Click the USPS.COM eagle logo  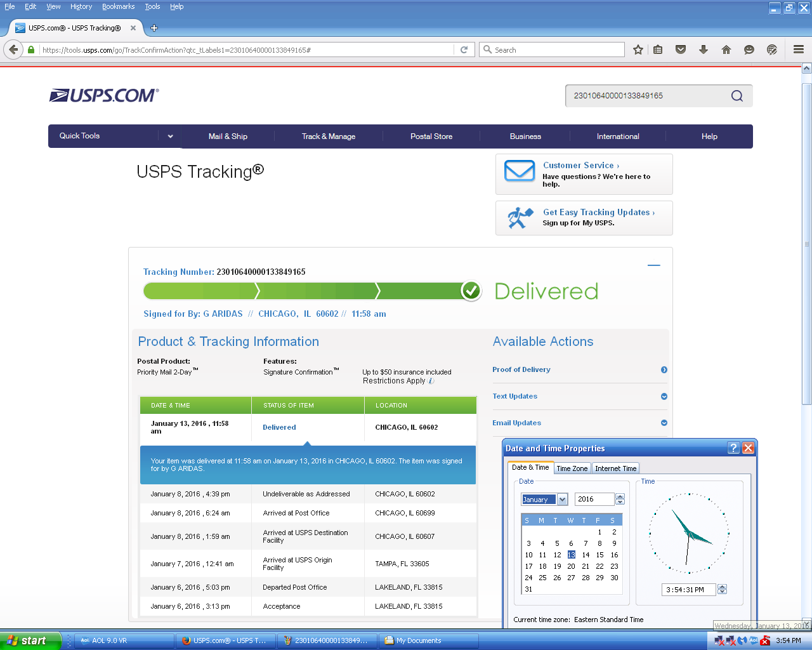104,95
